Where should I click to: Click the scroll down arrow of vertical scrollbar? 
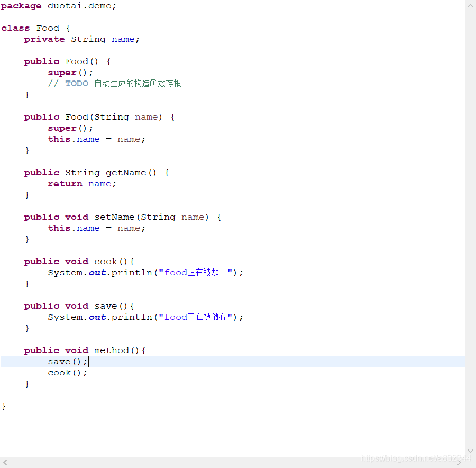point(470,451)
